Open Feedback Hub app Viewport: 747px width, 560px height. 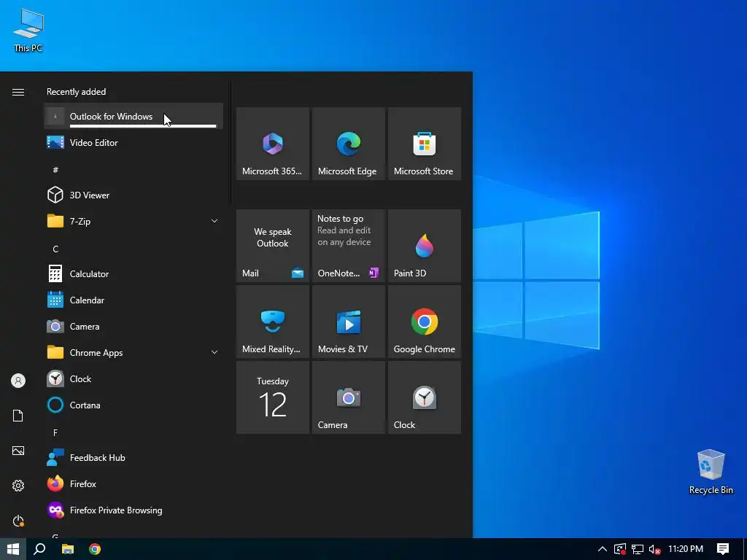(133, 457)
